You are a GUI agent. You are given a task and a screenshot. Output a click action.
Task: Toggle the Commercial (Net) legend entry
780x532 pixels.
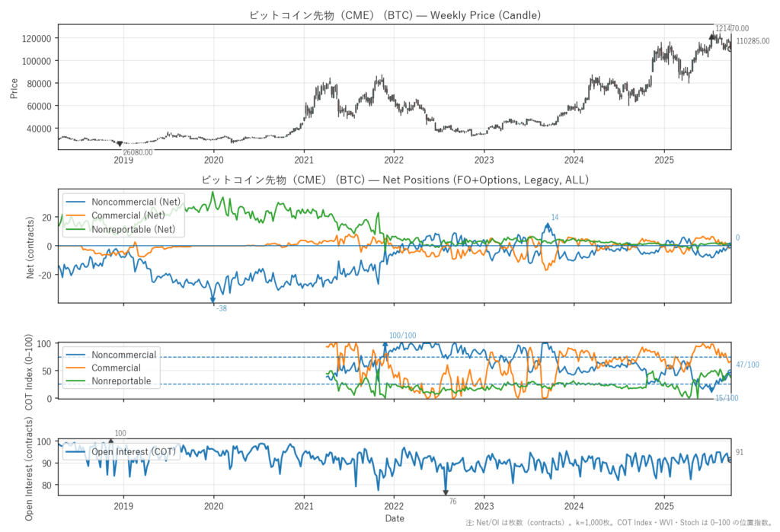pos(128,215)
